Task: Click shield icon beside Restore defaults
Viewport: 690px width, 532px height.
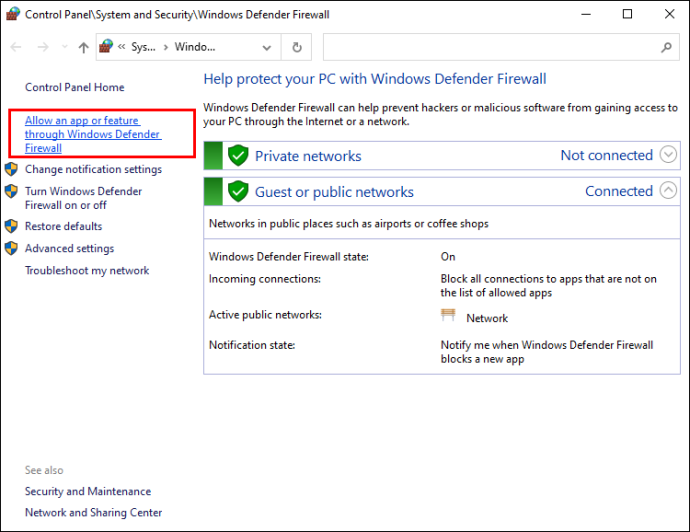Action: pos(11,226)
